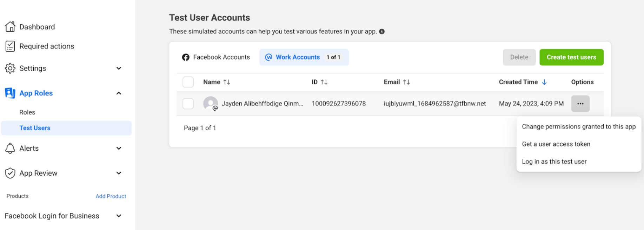This screenshot has width=644, height=230.
Task: Click the Created Time column header
Action: [x=518, y=82]
